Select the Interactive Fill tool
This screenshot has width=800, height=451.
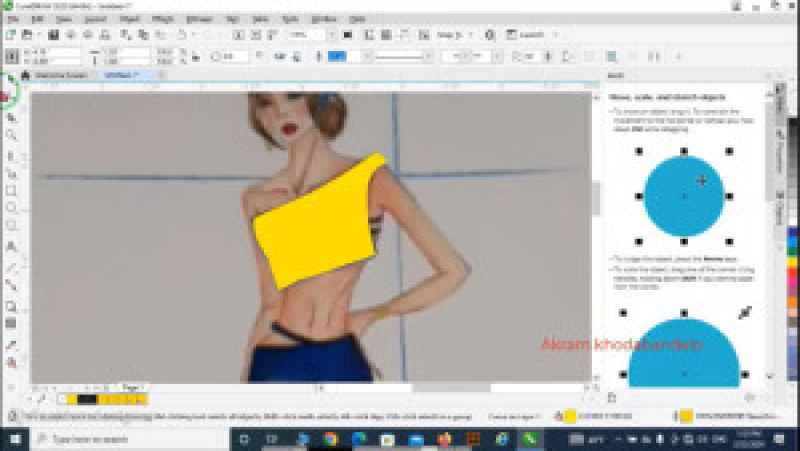click(x=11, y=363)
